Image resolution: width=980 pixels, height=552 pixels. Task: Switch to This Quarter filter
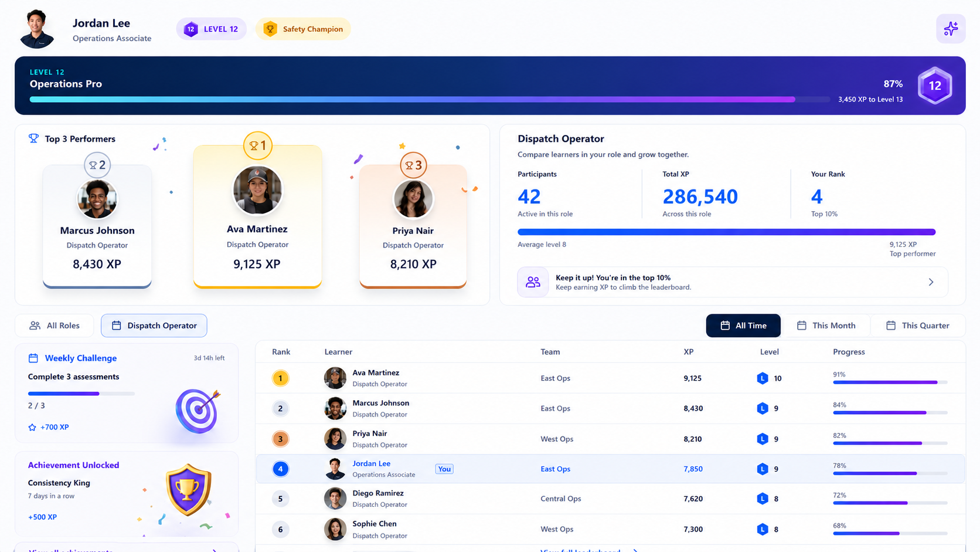pyautogui.click(x=918, y=326)
